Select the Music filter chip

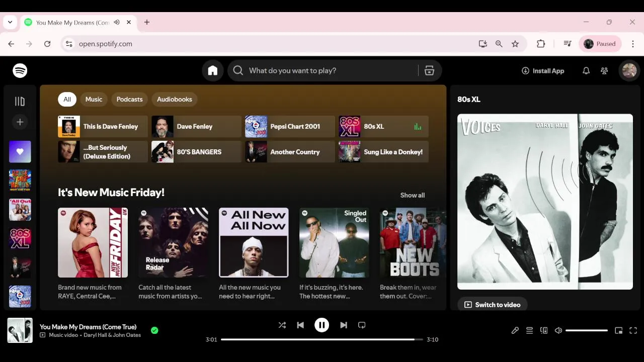[x=94, y=99]
